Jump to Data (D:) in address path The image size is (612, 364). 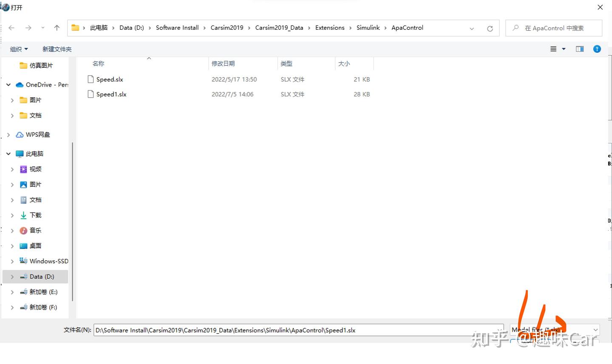pyautogui.click(x=132, y=28)
